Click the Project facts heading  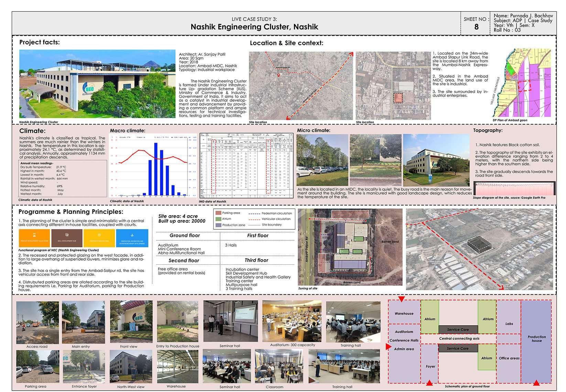pyautogui.click(x=40, y=42)
